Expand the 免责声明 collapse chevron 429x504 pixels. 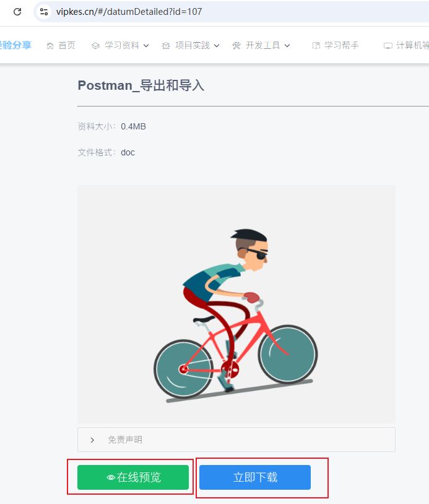coord(92,440)
